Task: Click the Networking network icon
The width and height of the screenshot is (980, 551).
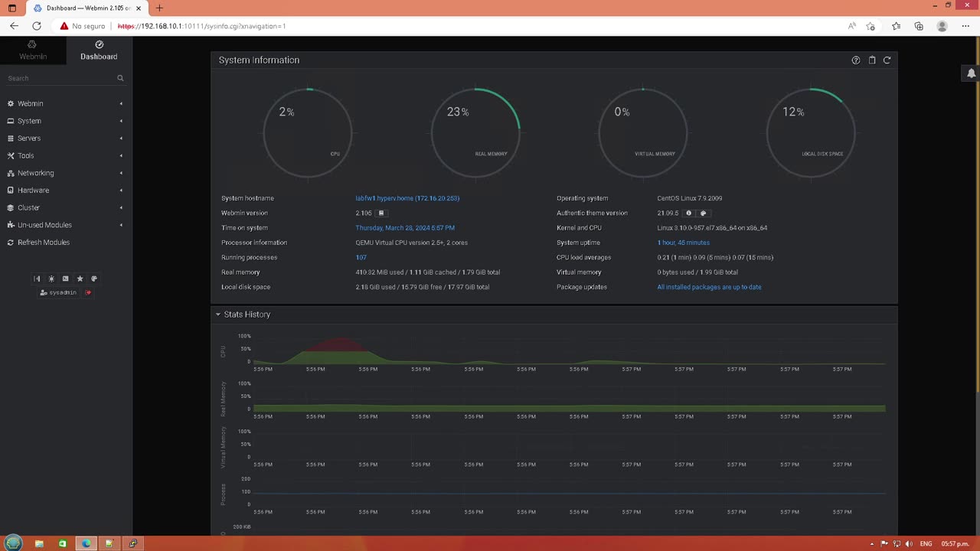Action: point(11,173)
